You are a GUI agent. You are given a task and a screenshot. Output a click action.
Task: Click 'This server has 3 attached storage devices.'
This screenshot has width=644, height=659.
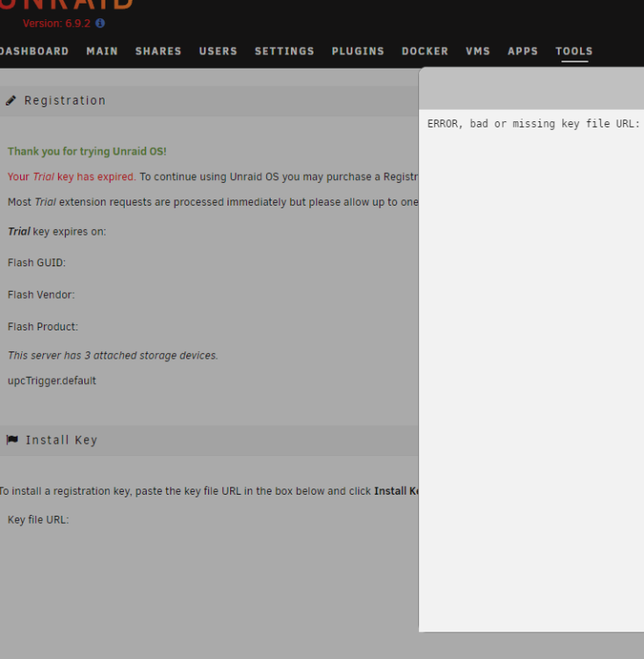click(112, 356)
